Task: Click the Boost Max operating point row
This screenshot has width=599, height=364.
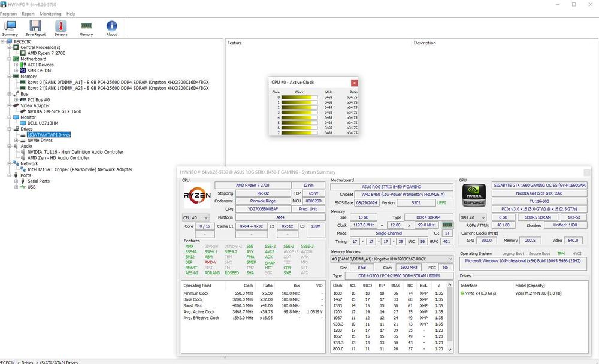Action: 253,305
